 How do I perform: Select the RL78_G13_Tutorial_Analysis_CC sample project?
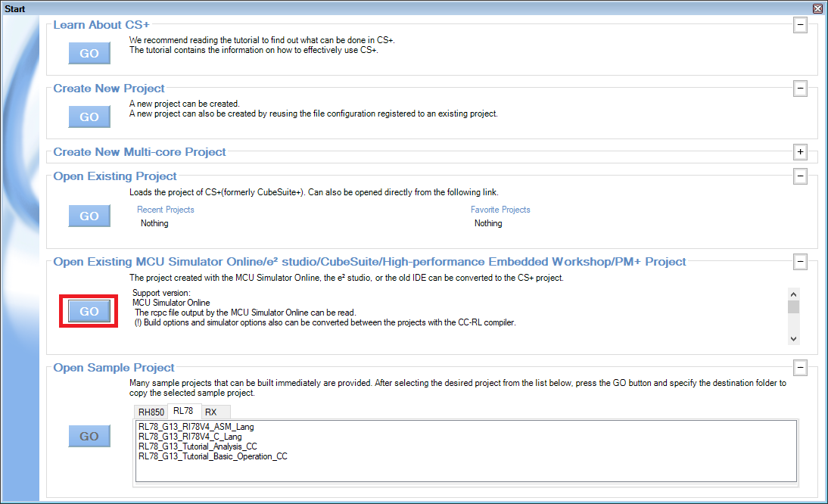coord(198,446)
